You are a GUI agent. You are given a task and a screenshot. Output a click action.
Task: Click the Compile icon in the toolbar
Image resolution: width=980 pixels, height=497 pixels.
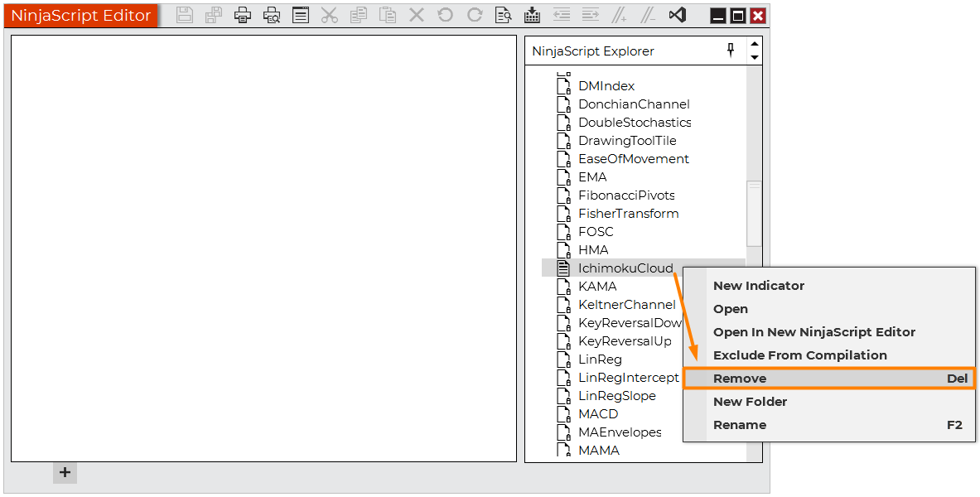pos(533,15)
